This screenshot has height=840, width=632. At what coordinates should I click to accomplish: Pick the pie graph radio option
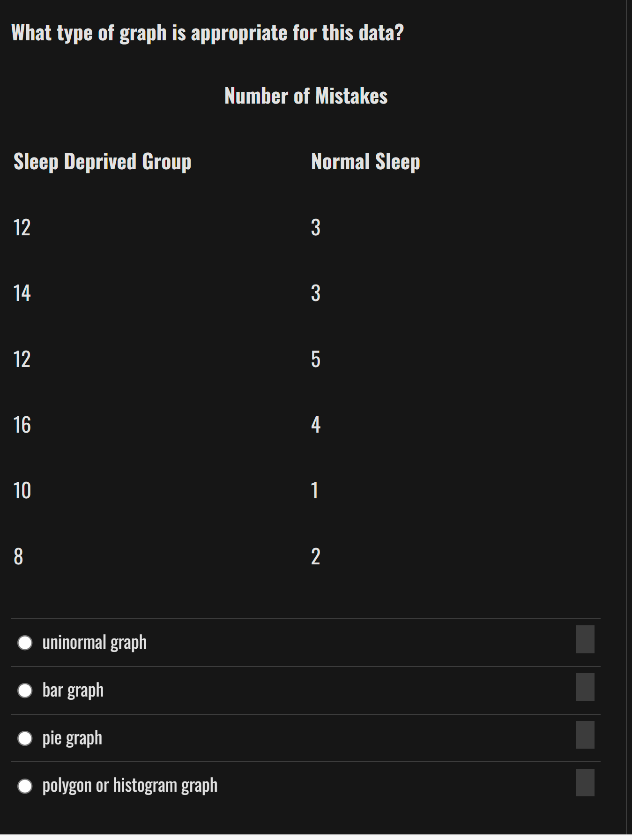[25, 738]
